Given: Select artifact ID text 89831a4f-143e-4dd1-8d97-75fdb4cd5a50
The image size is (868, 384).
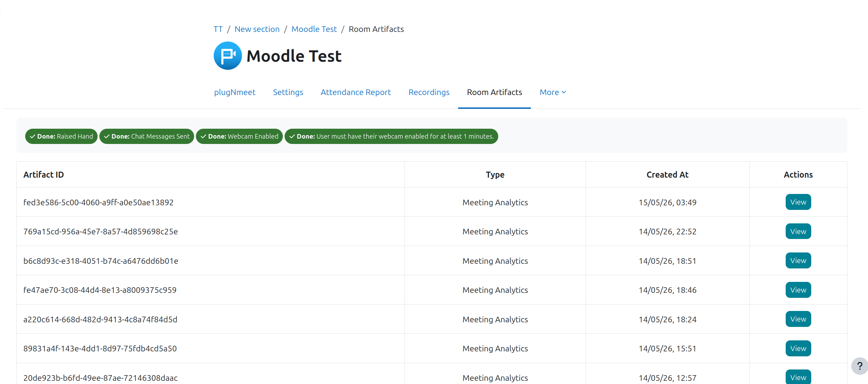Looking at the screenshot, I should coord(100,348).
